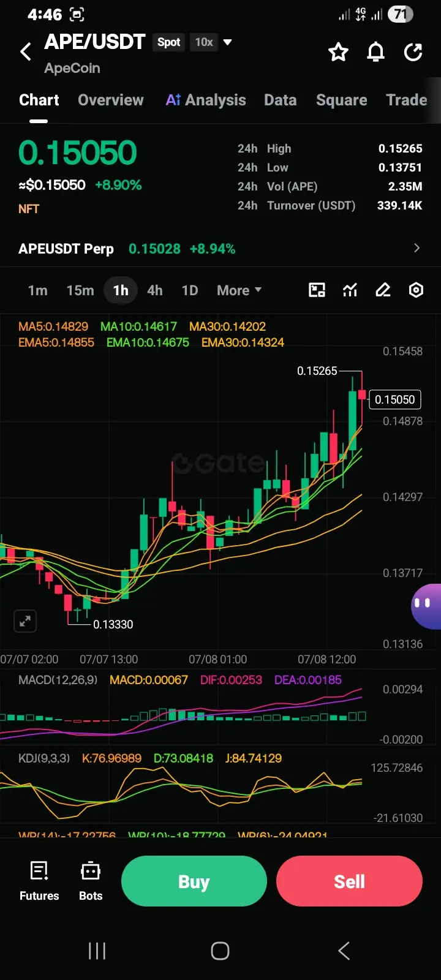441x980 pixels.
Task: Tap the EMA10:0.14675 indicator label
Action: [x=148, y=342]
